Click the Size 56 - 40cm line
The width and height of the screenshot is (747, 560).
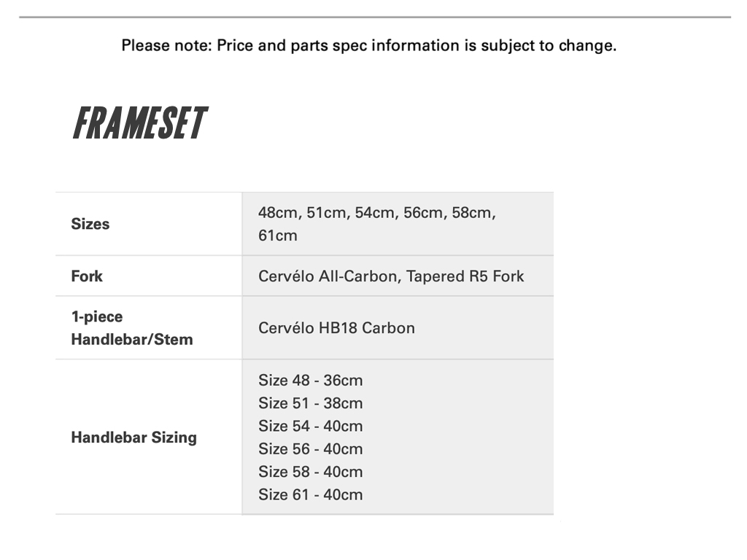310,448
